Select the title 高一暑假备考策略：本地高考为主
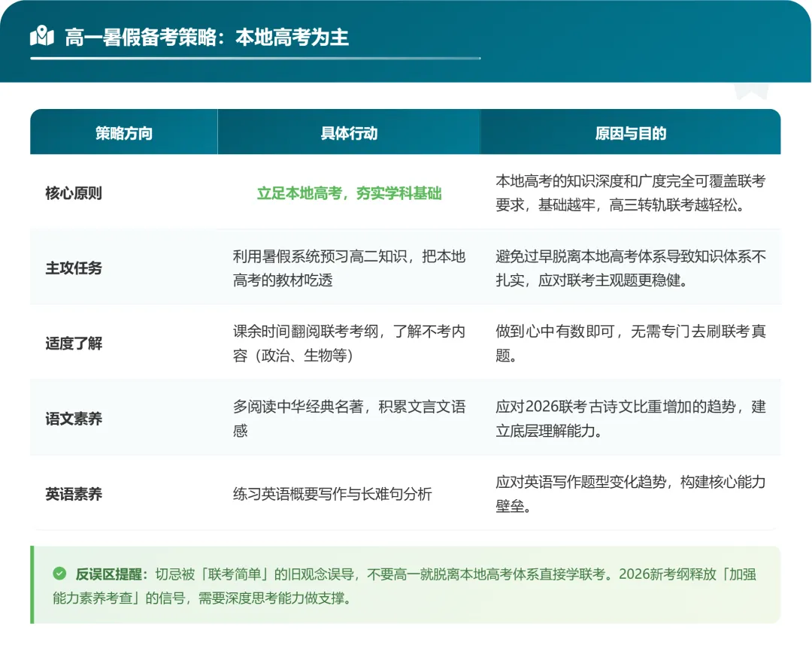 (207, 38)
